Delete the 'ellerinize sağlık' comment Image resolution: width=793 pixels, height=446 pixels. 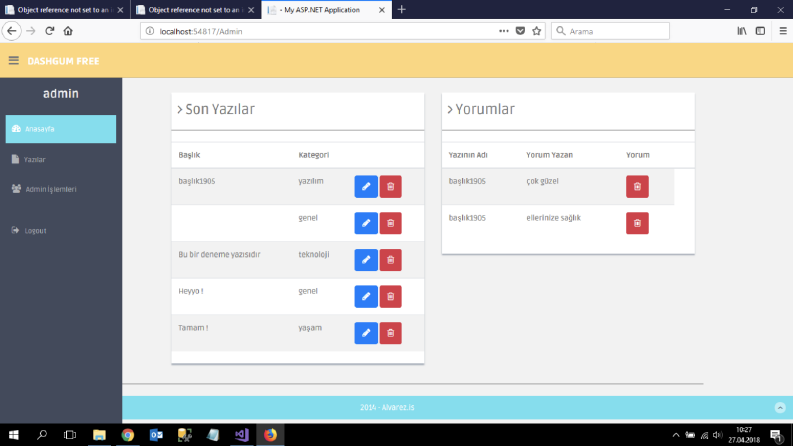(x=637, y=223)
